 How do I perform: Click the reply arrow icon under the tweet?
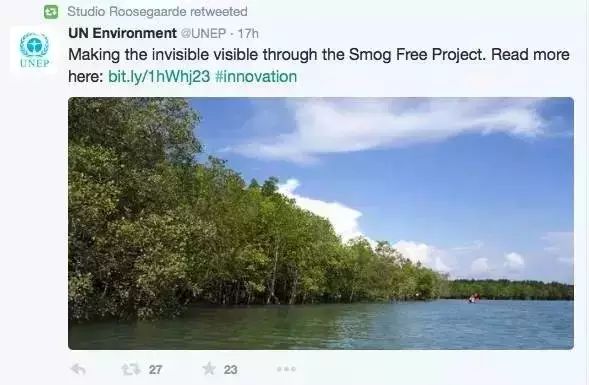click(78, 369)
